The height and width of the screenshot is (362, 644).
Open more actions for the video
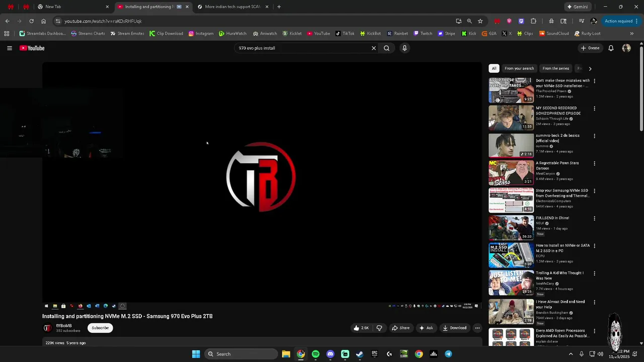(477, 328)
